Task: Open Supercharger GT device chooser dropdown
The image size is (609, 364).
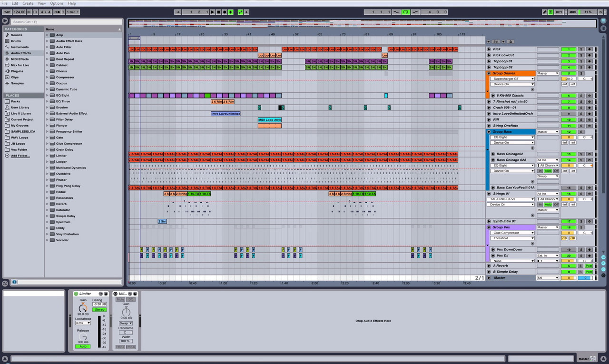Action: (x=512, y=79)
